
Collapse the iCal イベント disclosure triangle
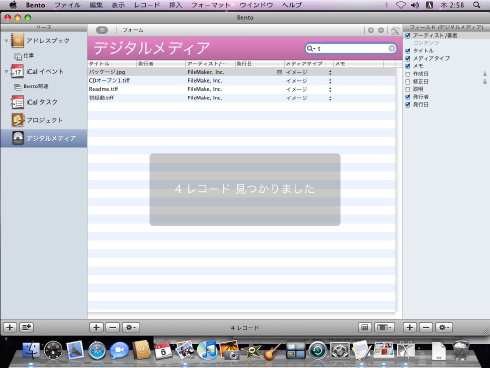click(x=6, y=71)
